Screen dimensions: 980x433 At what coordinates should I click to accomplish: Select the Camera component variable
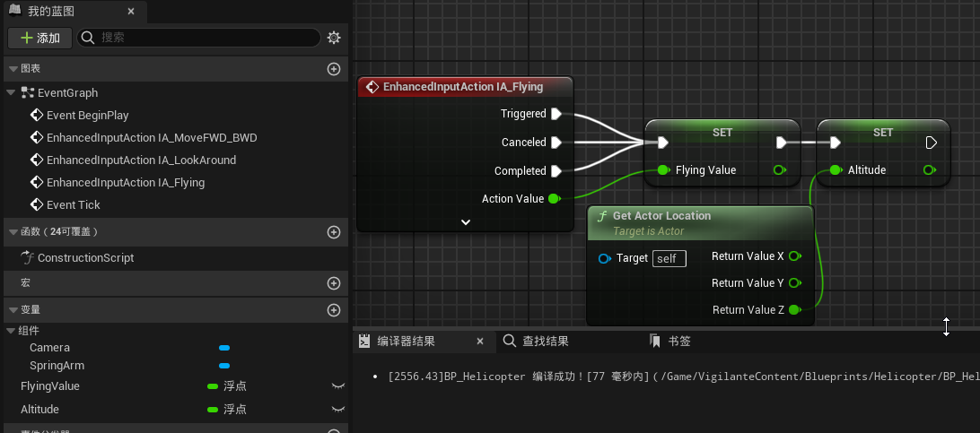[x=50, y=348]
